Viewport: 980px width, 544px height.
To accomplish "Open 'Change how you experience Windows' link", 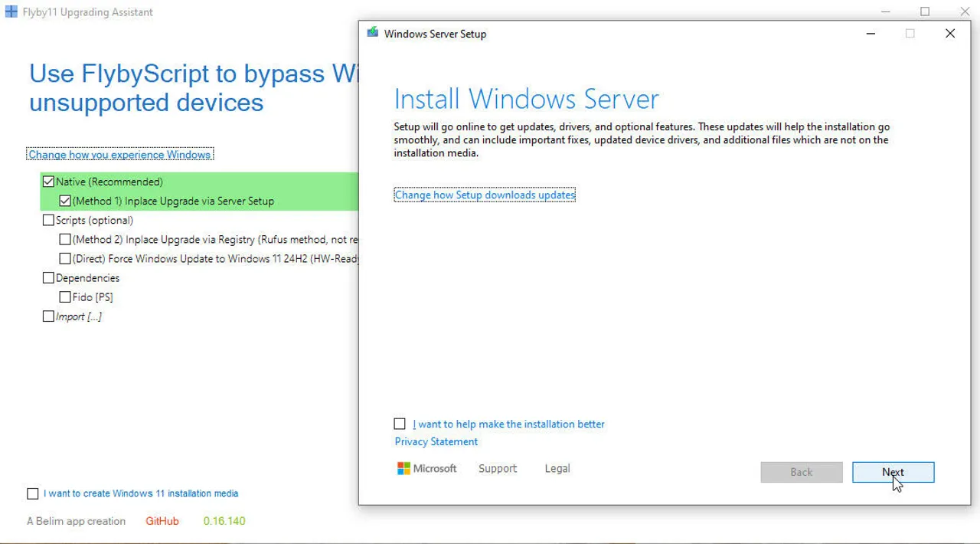I will 119,154.
